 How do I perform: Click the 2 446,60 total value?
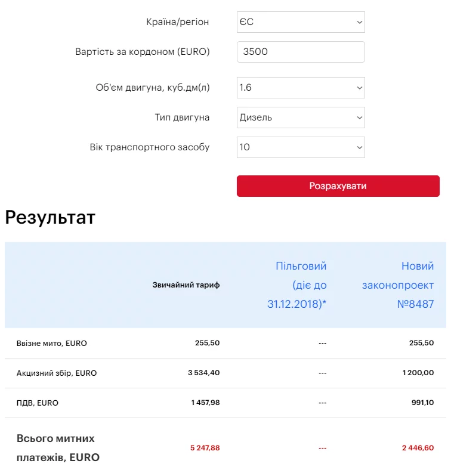click(418, 448)
